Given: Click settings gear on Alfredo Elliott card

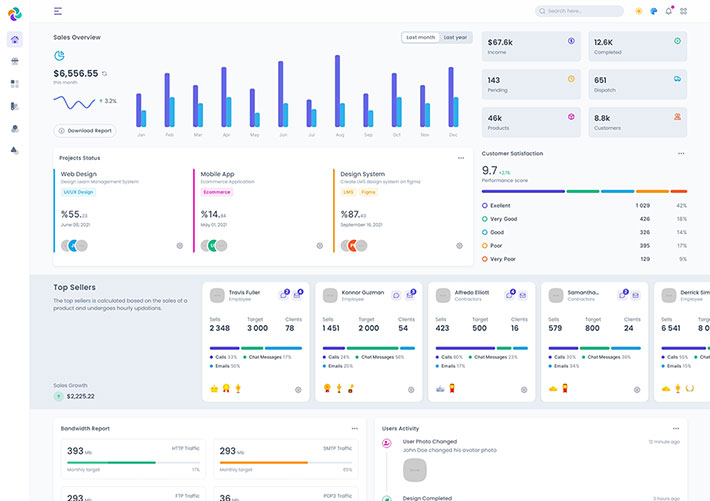Looking at the screenshot, I should point(524,390).
